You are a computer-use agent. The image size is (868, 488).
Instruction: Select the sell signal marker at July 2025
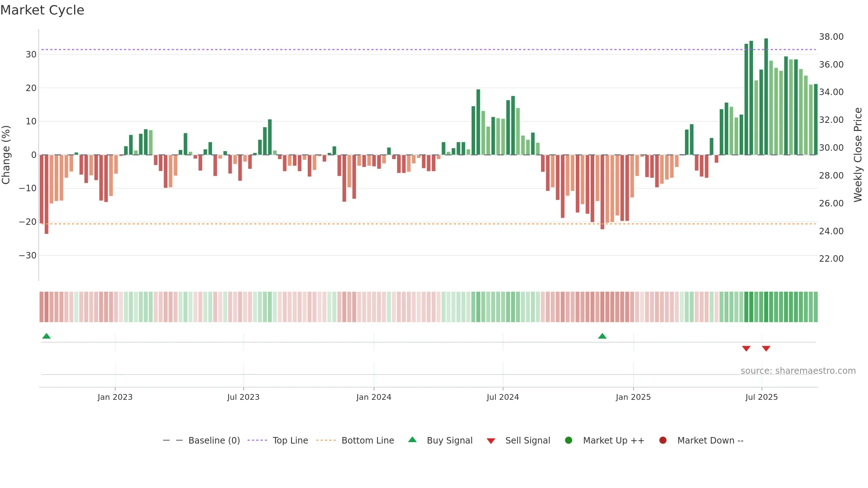pyautogui.click(x=766, y=348)
